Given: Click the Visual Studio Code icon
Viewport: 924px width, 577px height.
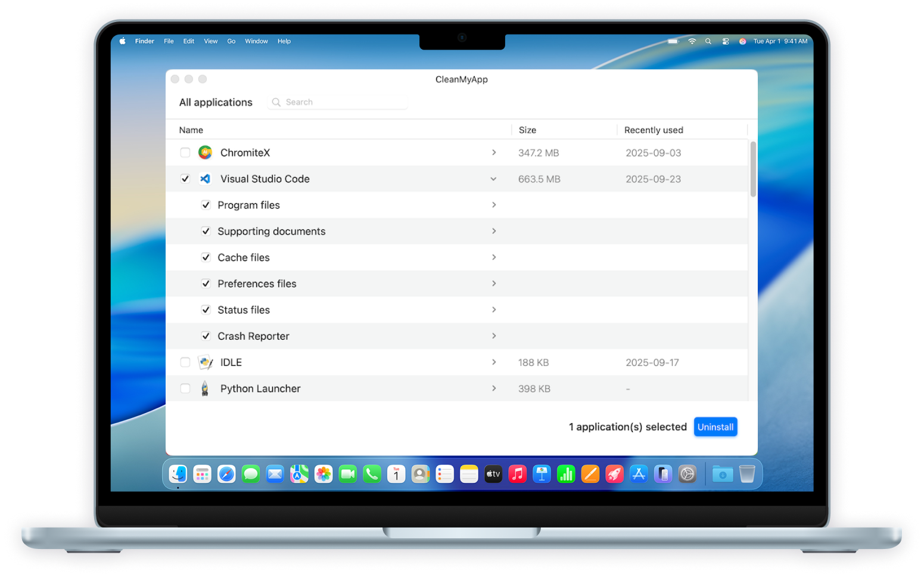Looking at the screenshot, I should click(x=205, y=179).
